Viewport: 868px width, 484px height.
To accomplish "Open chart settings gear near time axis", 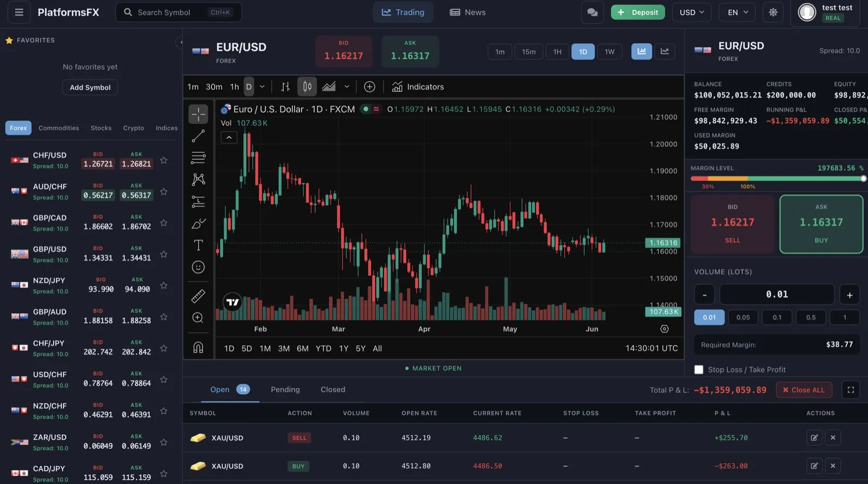I will click(665, 329).
